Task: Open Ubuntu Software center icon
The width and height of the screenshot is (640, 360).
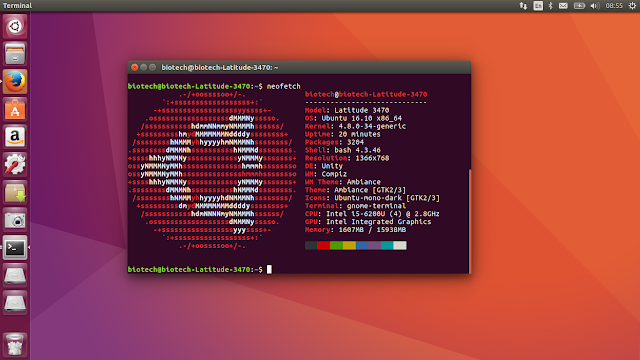Action: [x=15, y=109]
